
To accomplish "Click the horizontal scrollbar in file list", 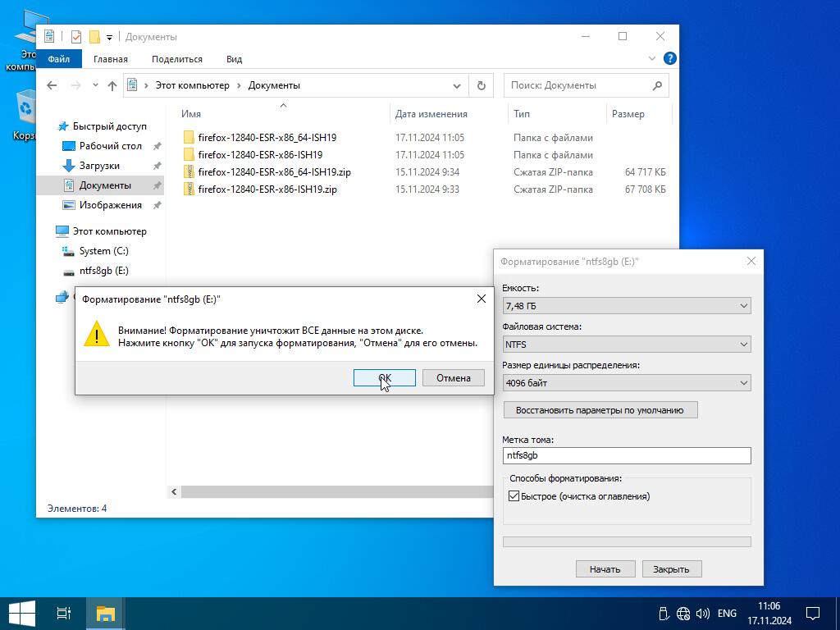I will pyautogui.click(x=328, y=492).
